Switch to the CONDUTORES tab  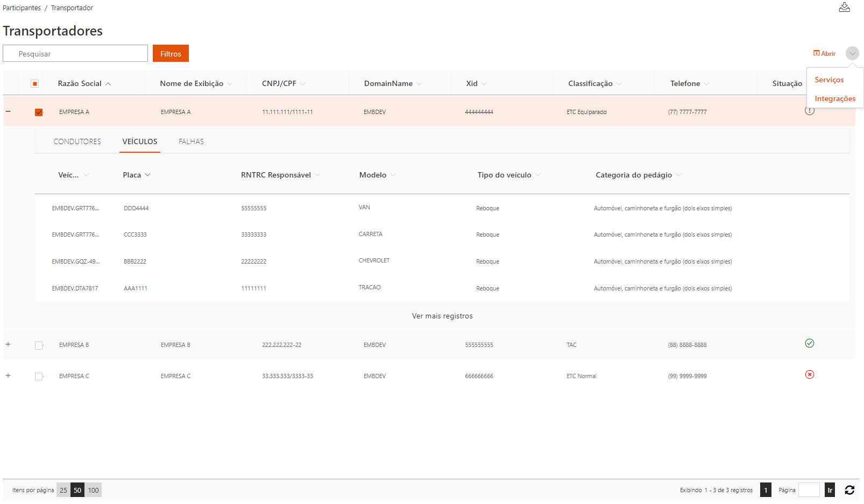(77, 141)
